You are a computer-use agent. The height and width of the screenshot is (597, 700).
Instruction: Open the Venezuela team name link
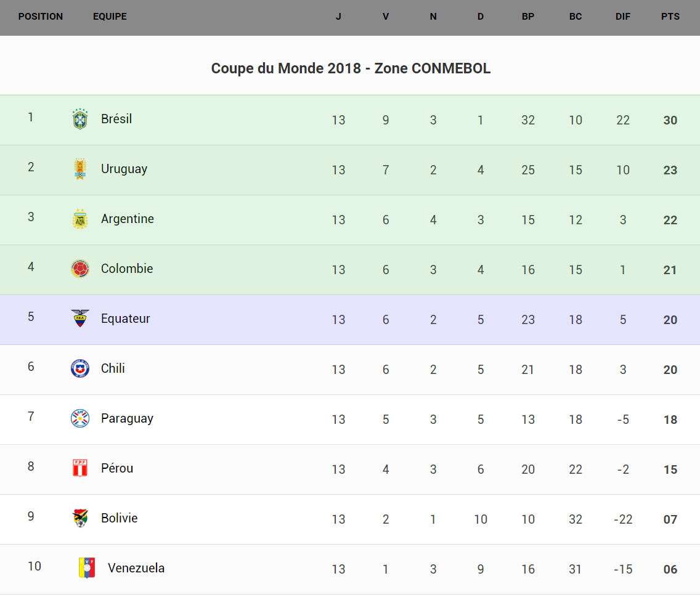[x=136, y=568]
